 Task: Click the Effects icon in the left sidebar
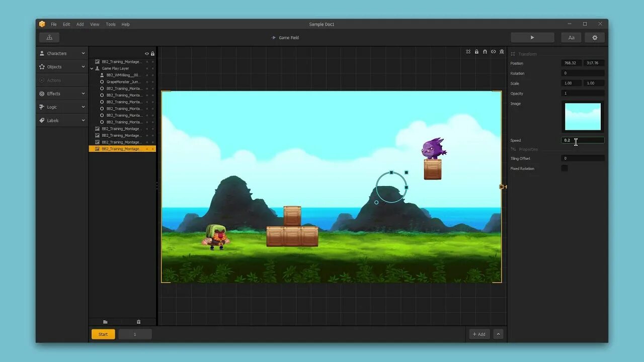[42, 94]
